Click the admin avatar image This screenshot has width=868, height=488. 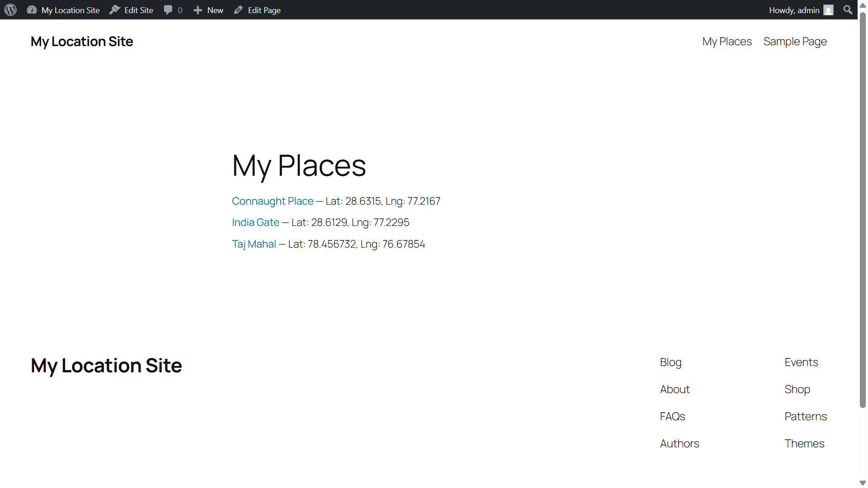coord(828,10)
